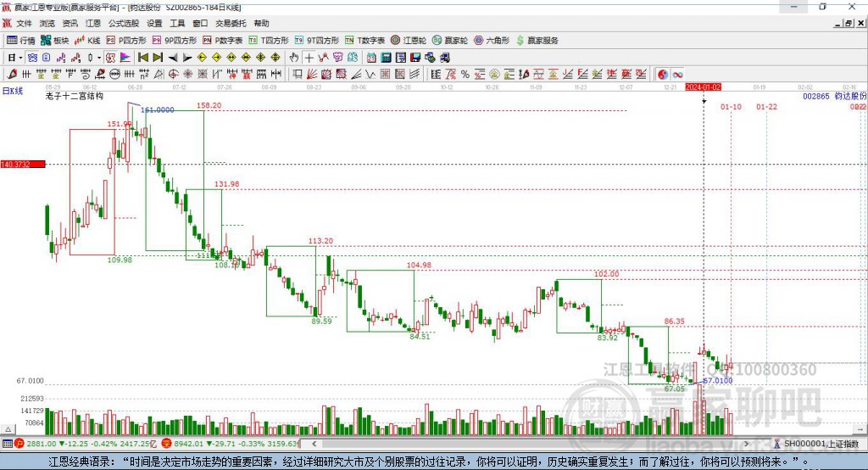The height and width of the screenshot is (470, 868).
Task: Expand the 日 period dropdown
Action: pos(20,58)
